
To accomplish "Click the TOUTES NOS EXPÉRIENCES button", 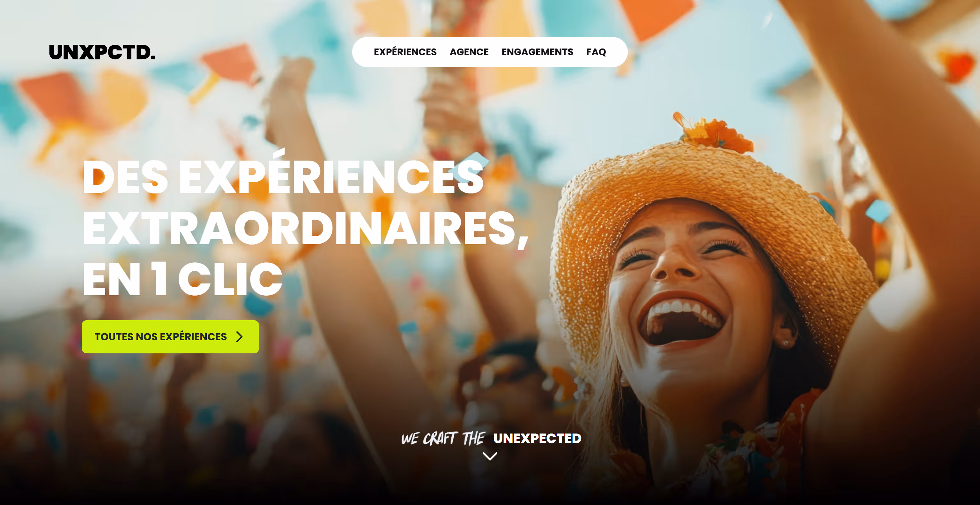I will 170,336.
